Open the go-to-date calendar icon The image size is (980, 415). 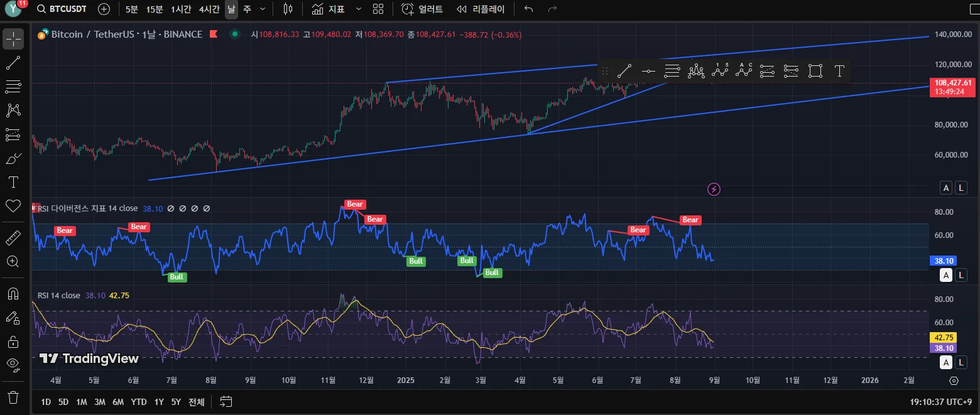(227, 402)
